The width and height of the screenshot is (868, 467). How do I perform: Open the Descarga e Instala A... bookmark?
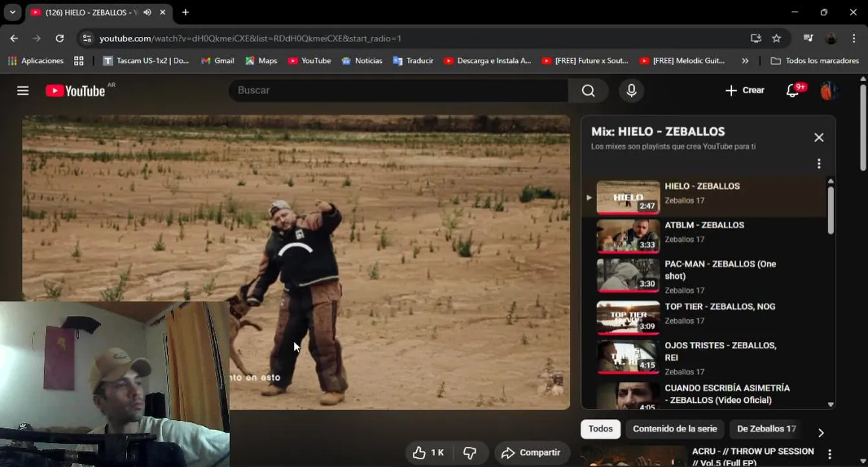coord(487,60)
